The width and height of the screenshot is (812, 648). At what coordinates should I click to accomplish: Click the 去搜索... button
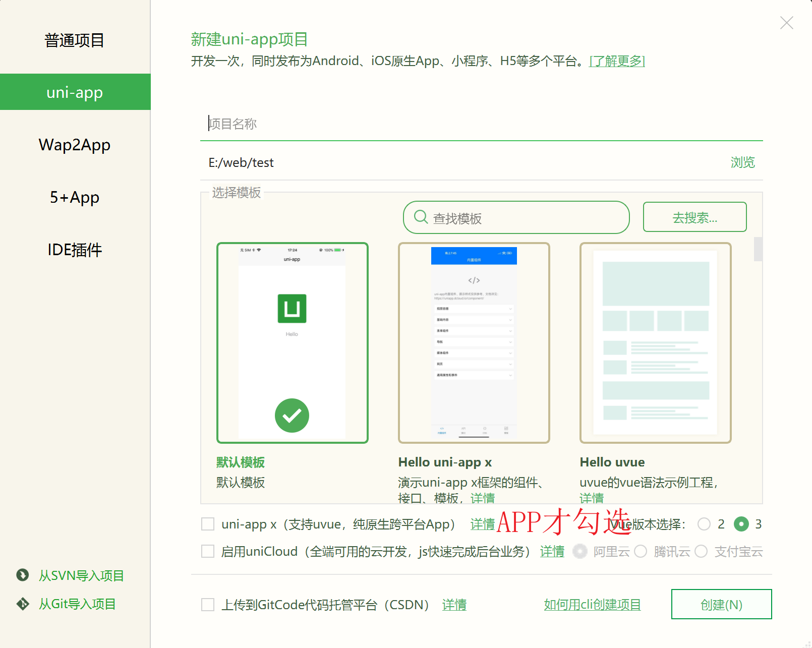(x=694, y=217)
